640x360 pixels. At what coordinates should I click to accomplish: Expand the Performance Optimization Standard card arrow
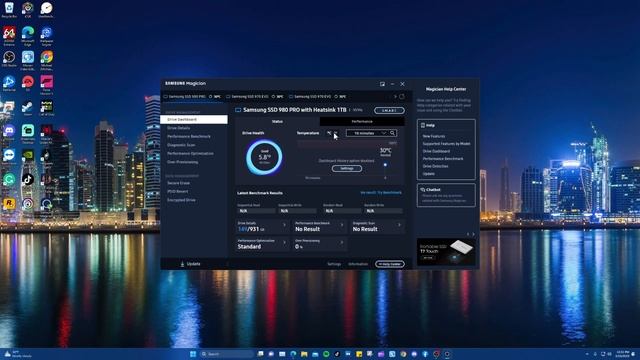tap(284, 242)
